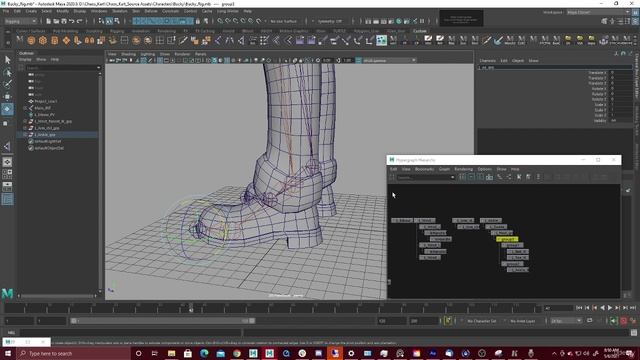Viewport: 640px width, 360px height.
Task: Open Channels menu in Channel Box
Action: (x=488, y=60)
